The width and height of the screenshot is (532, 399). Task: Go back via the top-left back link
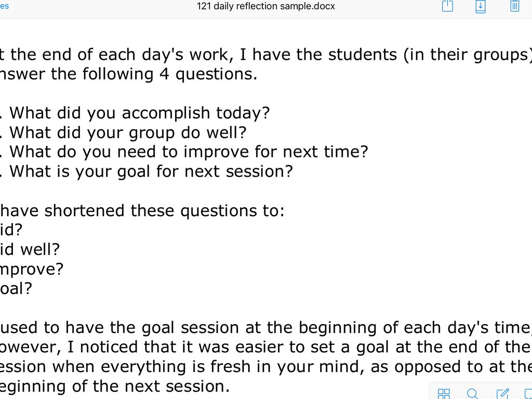4,6
